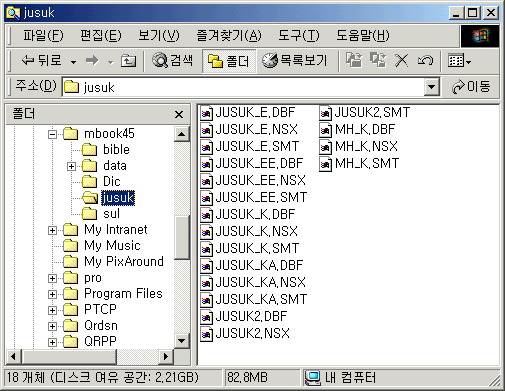Click the 이동 Go button
The height and width of the screenshot is (391, 505).
click(471, 87)
